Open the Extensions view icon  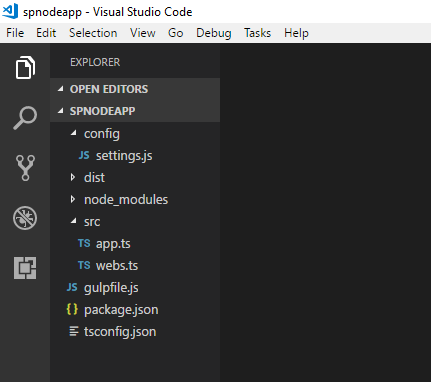click(x=25, y=268)
